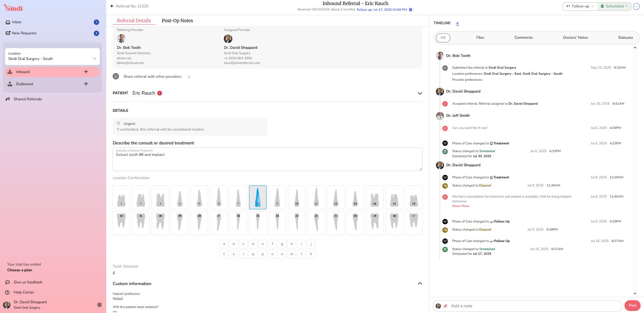Open settings gear next to Dr. David Sheppard
Viewport: 644px width, 313px height.
[x=99, y=305]
